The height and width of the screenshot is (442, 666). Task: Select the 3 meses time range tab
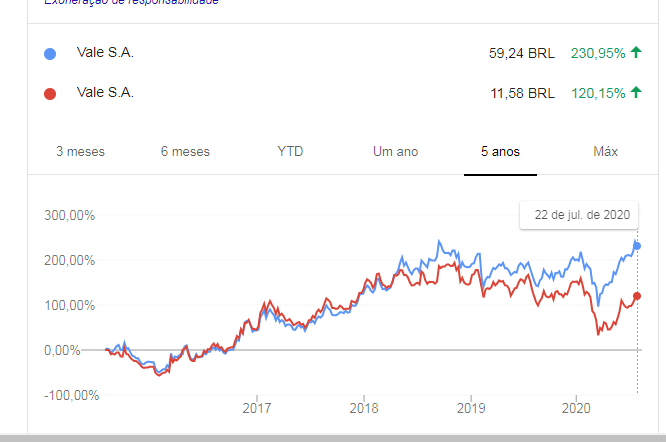80,152
